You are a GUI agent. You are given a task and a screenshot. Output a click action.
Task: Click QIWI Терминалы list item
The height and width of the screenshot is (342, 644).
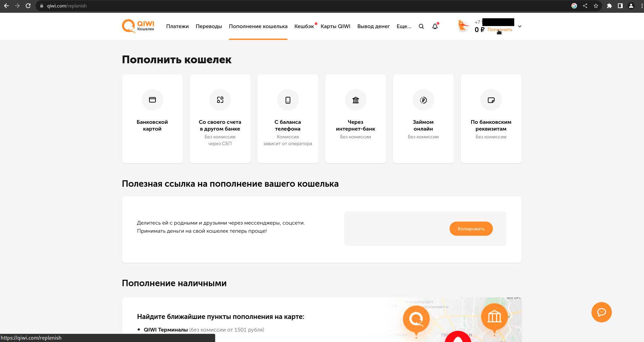point(204,330)
